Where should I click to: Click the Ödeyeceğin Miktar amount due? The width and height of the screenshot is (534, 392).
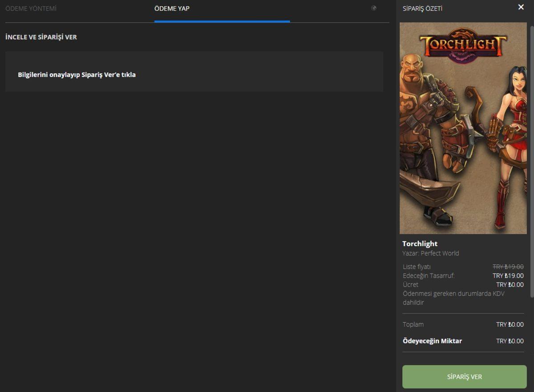click(433, 341)
